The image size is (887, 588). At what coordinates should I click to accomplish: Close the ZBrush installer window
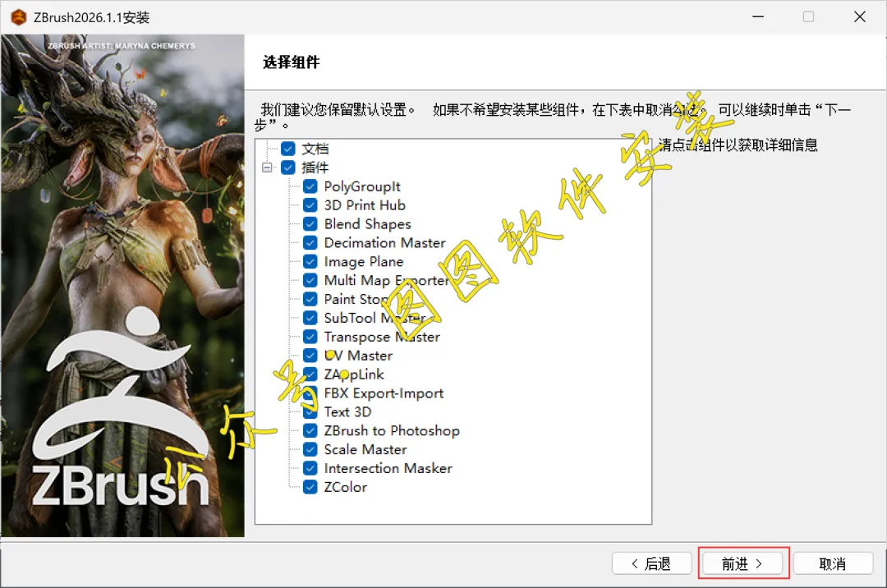click(859, 17)
